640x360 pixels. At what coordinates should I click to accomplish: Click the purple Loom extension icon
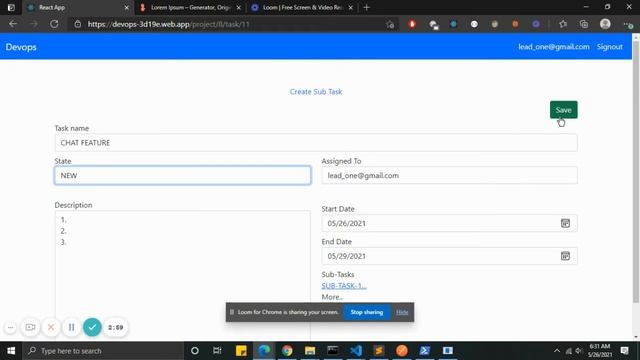click(x=536, y=24)
